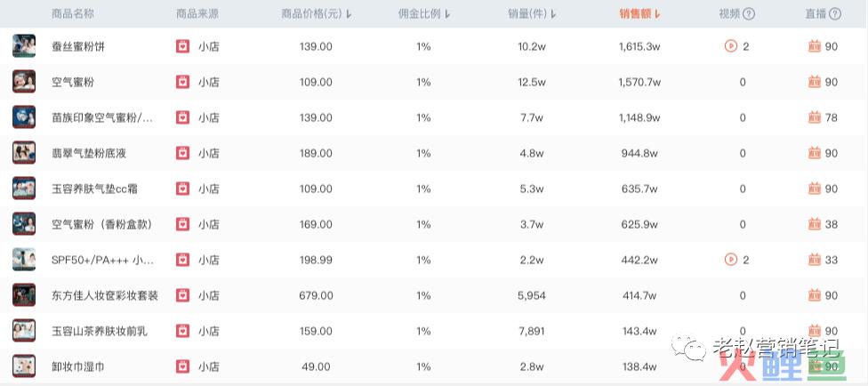The height and width of the screenshot is (386, 868).
Task: Open help icon next to 视频 header
Action: [749, 14]
